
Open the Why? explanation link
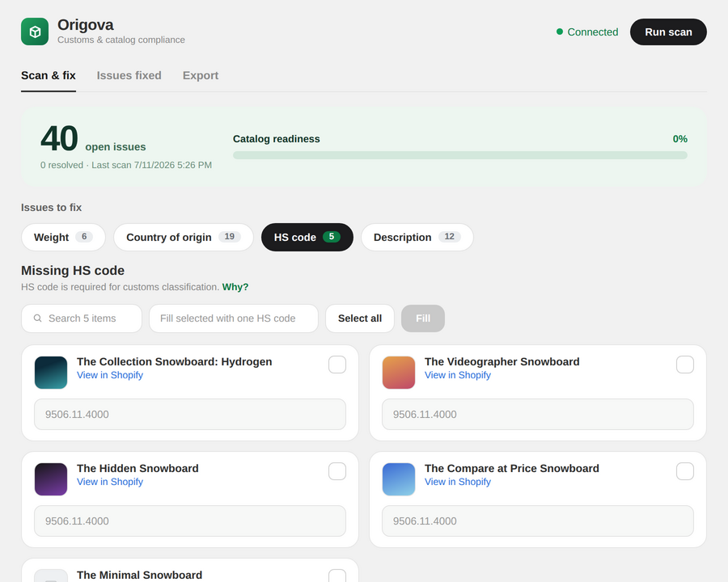(x=235, y=287)
